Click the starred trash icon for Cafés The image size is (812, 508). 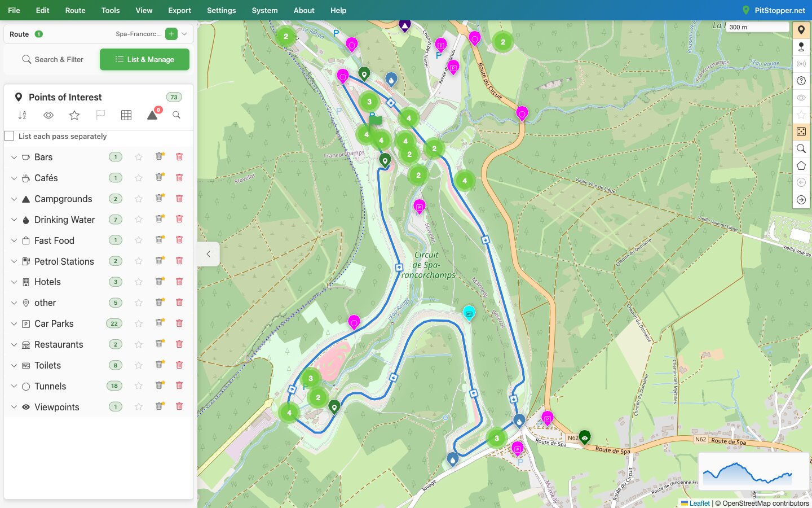pos(160,177)
